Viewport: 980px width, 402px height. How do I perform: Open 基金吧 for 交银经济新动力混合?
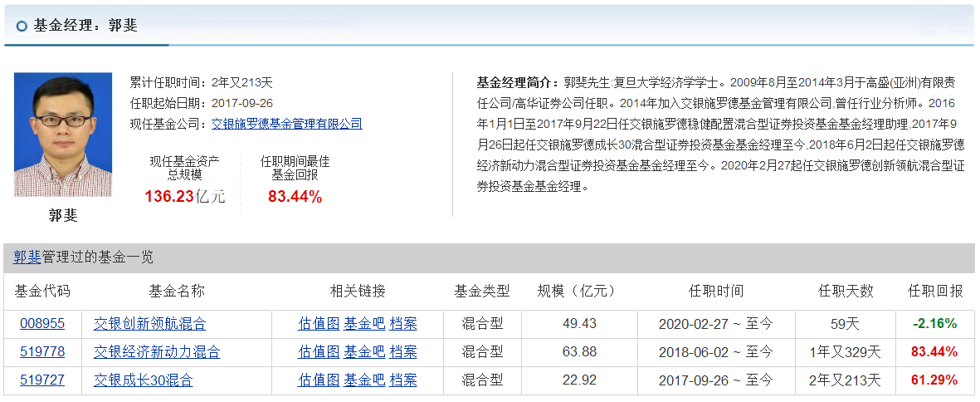pyautogui.click(x=364, y=352)
